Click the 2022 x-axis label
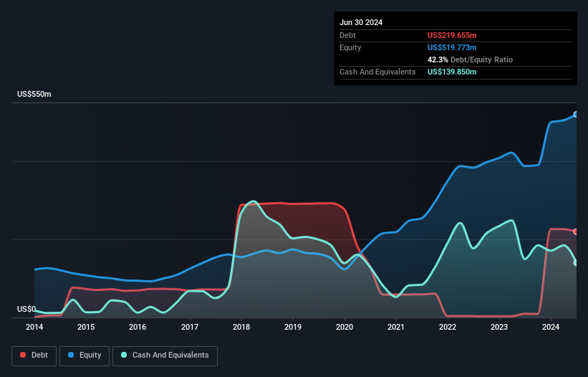Image resolution: width=588 pixels, height=377 pixels. [448, 327]
